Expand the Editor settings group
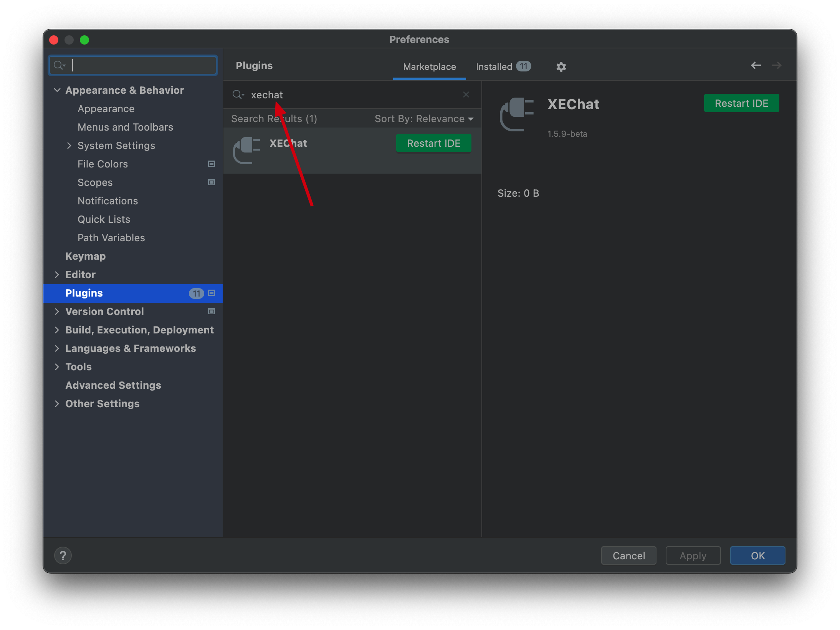 (57, 275)
